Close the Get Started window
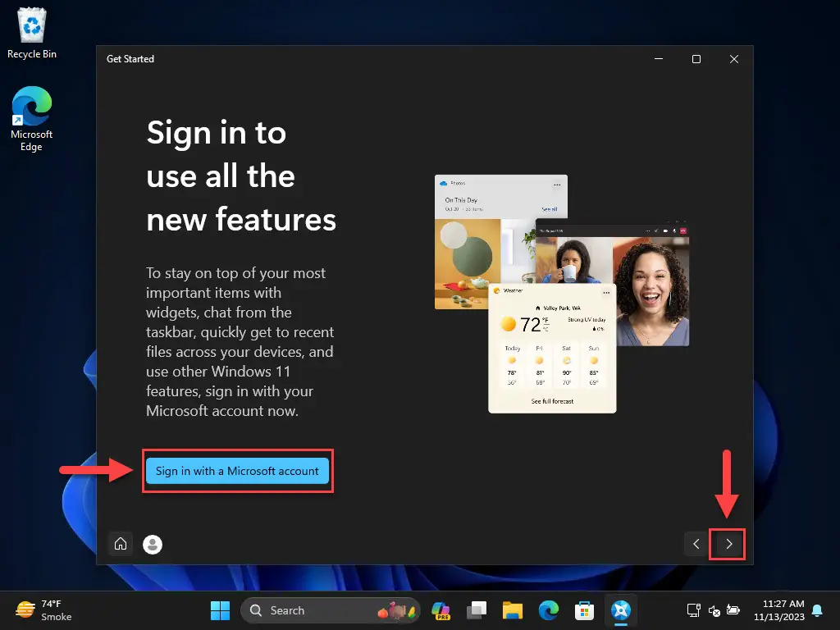Screen dimensions: 840x630 click(x=734, y=59)
